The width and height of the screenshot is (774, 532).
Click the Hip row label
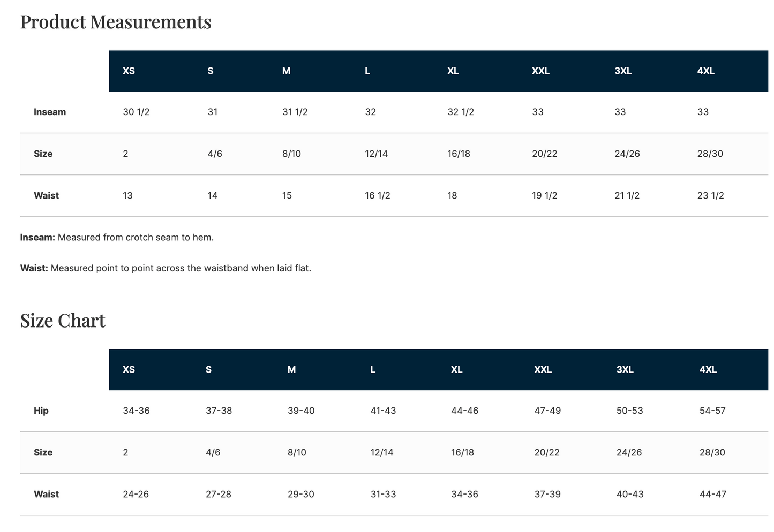coord(41,411)
